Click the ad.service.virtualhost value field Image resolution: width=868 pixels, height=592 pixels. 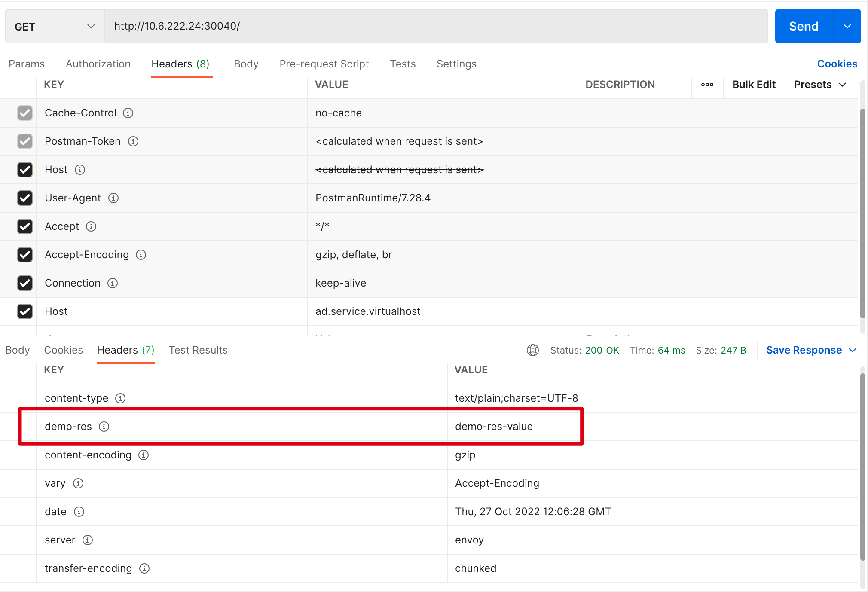tap(442, 311)
